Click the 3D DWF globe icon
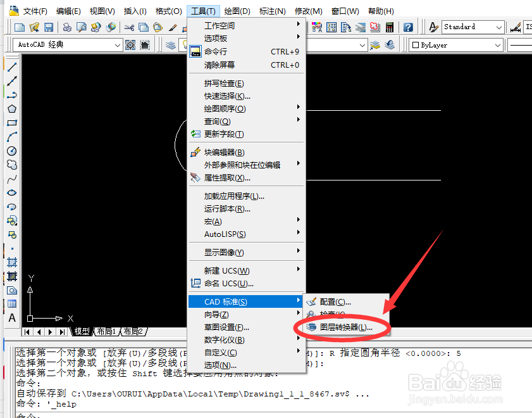 click(x=111, y=27)
